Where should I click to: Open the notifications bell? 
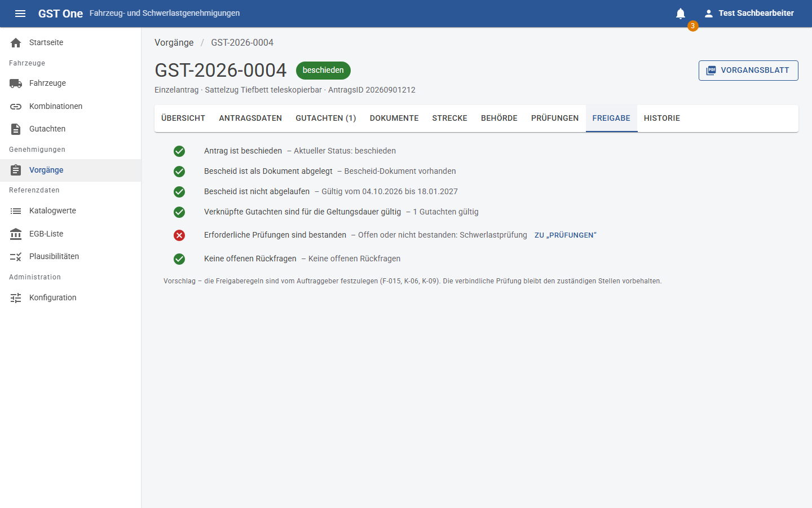pos(681,14)
